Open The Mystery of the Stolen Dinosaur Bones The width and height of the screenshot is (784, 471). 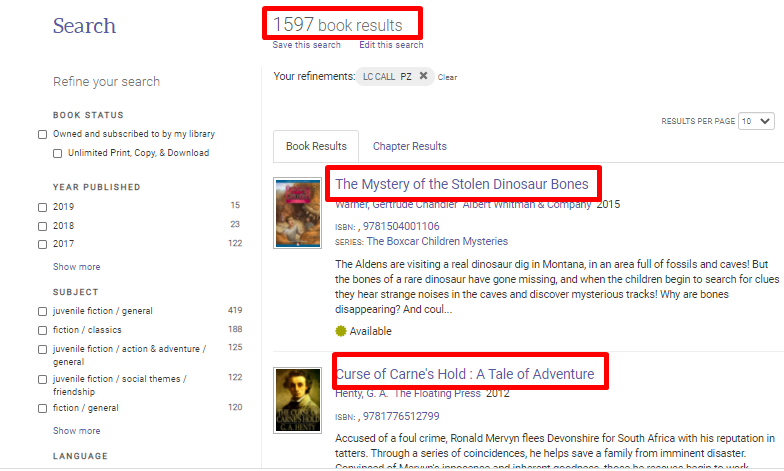pyautogui.click(x=461, y=184)
